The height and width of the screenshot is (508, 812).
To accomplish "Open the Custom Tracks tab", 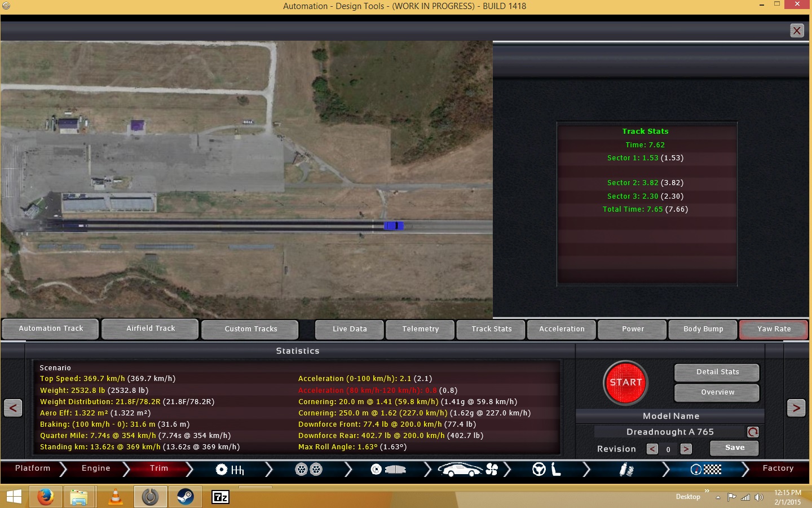I will tap(250, 329).
